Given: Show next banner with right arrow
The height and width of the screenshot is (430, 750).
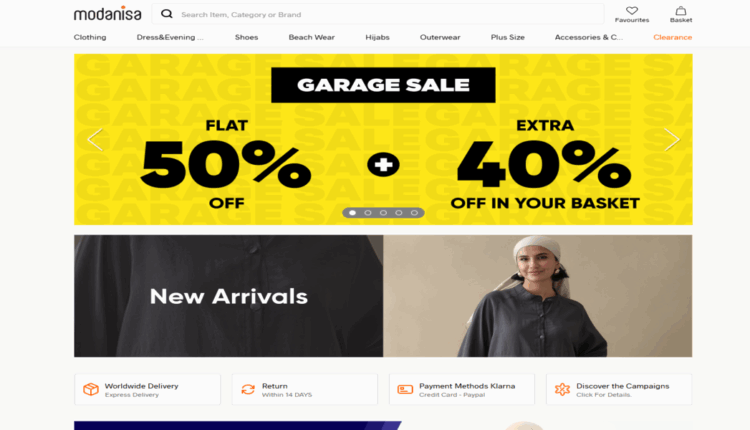Looking at the screenshot, I should click(672, 140).
